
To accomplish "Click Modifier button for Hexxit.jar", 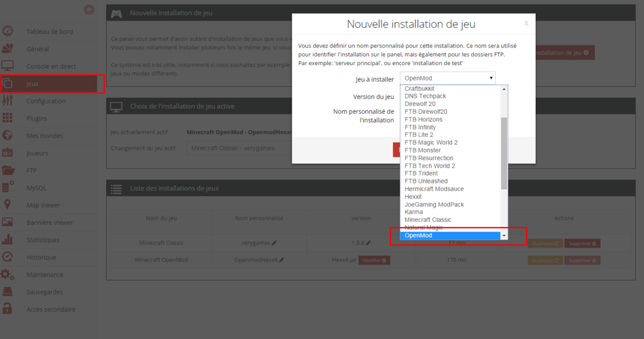I will 374,261.
